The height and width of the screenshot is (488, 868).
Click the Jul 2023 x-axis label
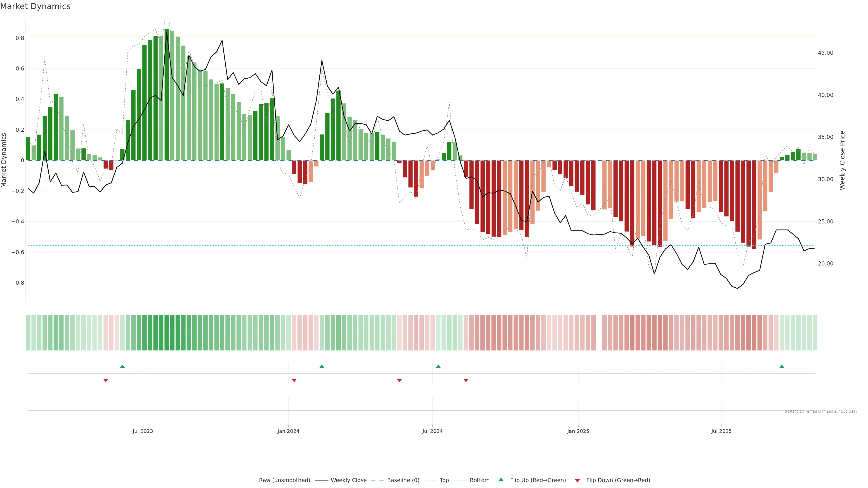coord(143,431)
